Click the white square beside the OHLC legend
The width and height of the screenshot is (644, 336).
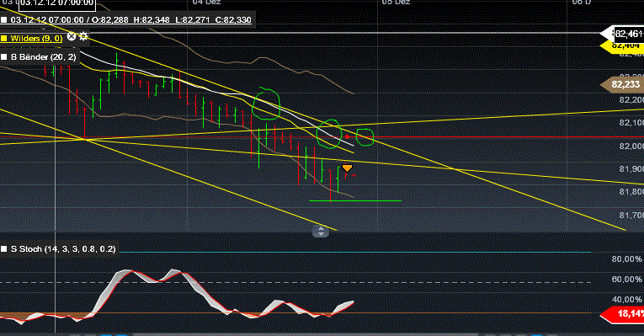coord(4,19)
